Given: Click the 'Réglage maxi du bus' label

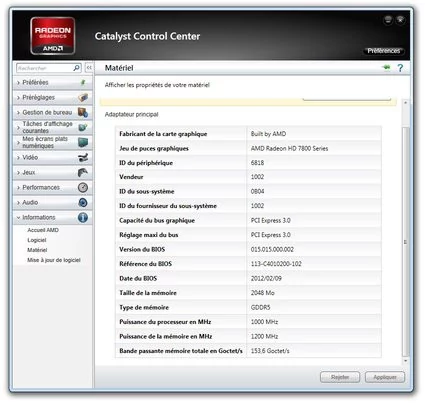Looking at the screenshot, I should (148, 235).
